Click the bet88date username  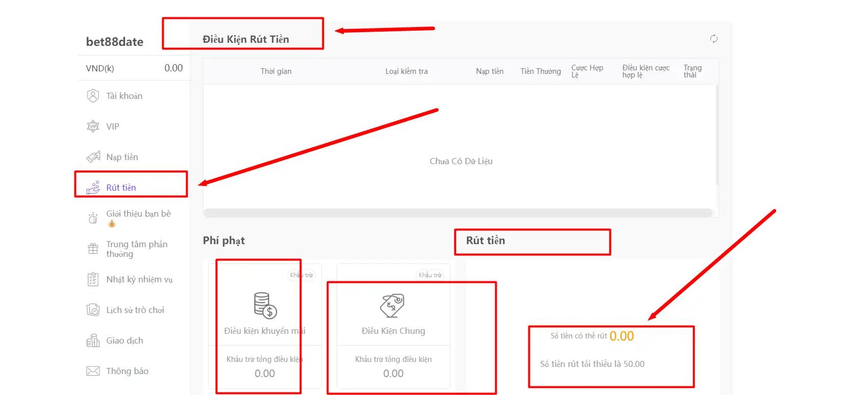click(x=115, y=42)
